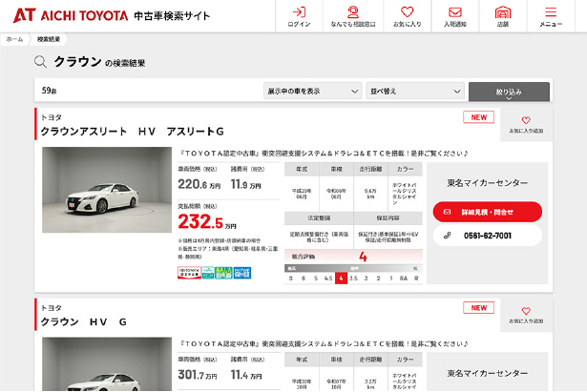Open the 並べ替え sort dropdown
The width and height of the screenshot is (587, 392).
pyautogui.click(x=415, y=91)
